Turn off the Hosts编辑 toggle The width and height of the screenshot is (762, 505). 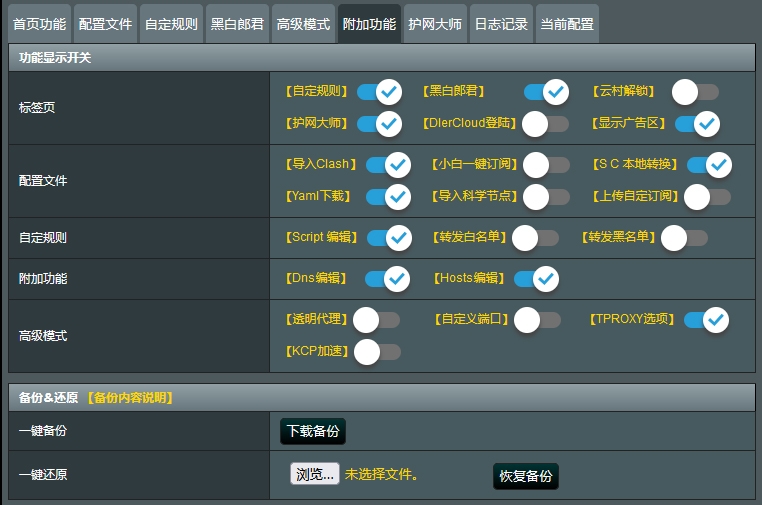536,279
